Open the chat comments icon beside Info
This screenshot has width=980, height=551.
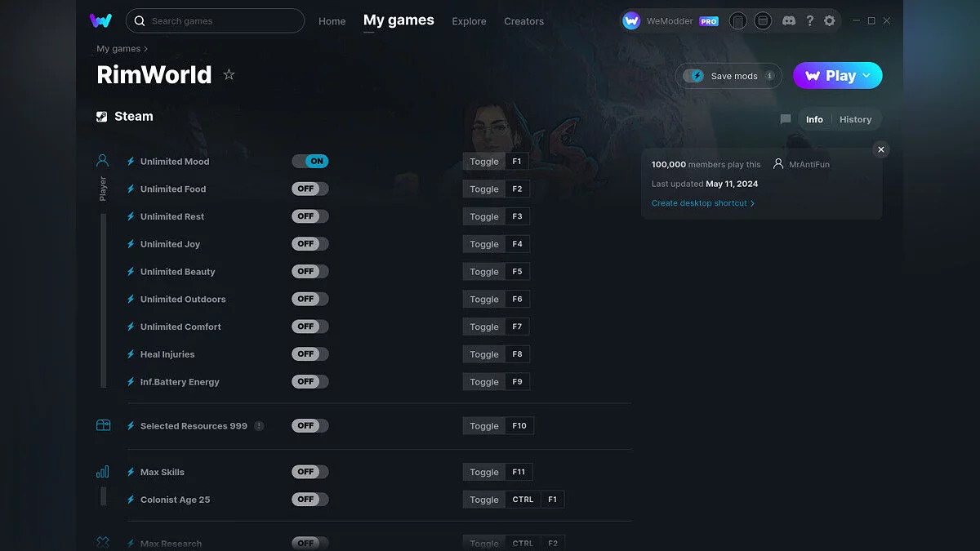[786, 119]
